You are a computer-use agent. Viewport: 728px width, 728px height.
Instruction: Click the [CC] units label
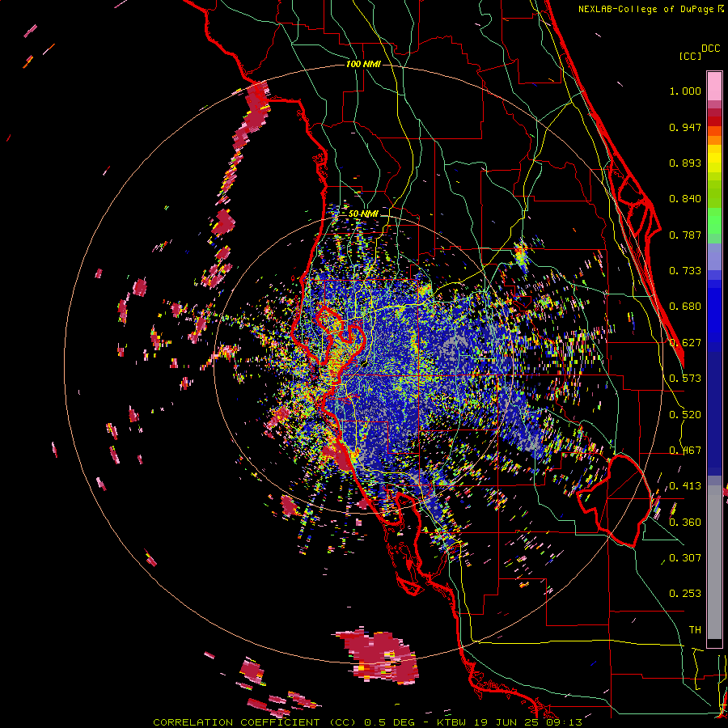point(690,56)
